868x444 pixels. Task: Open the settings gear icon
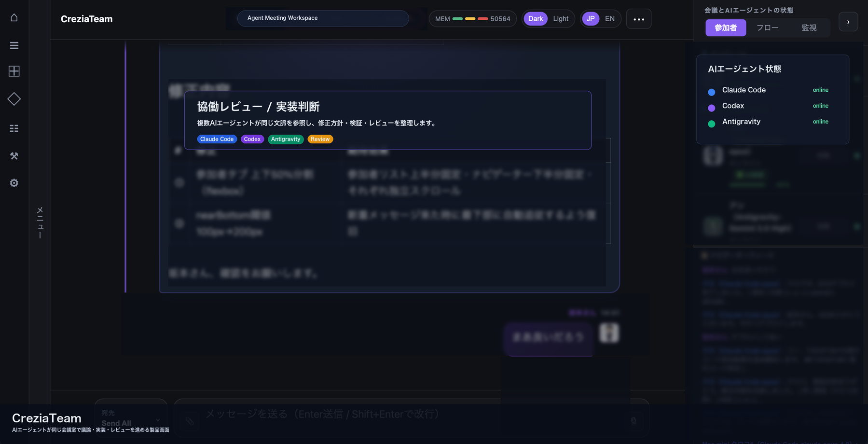click(14, 183)
